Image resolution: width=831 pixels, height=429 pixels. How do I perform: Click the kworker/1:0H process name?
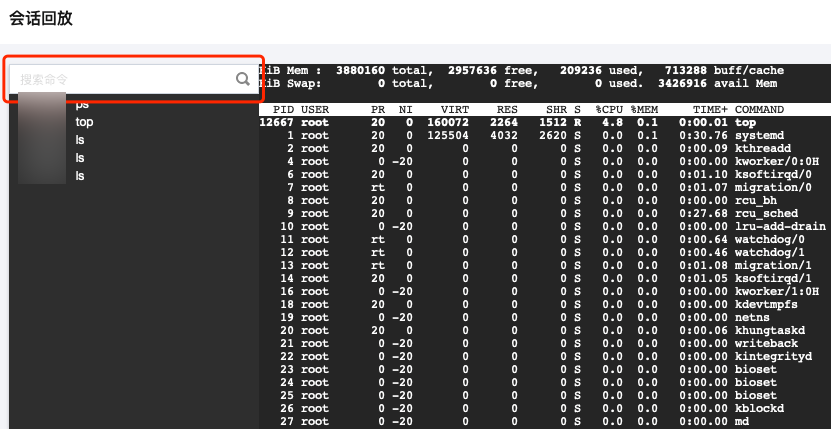coord(776,292)
